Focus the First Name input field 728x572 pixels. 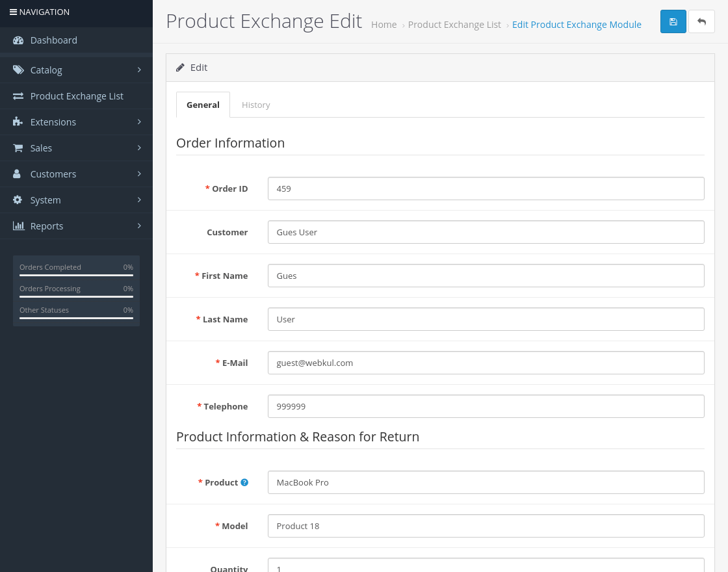click(486, 276)
